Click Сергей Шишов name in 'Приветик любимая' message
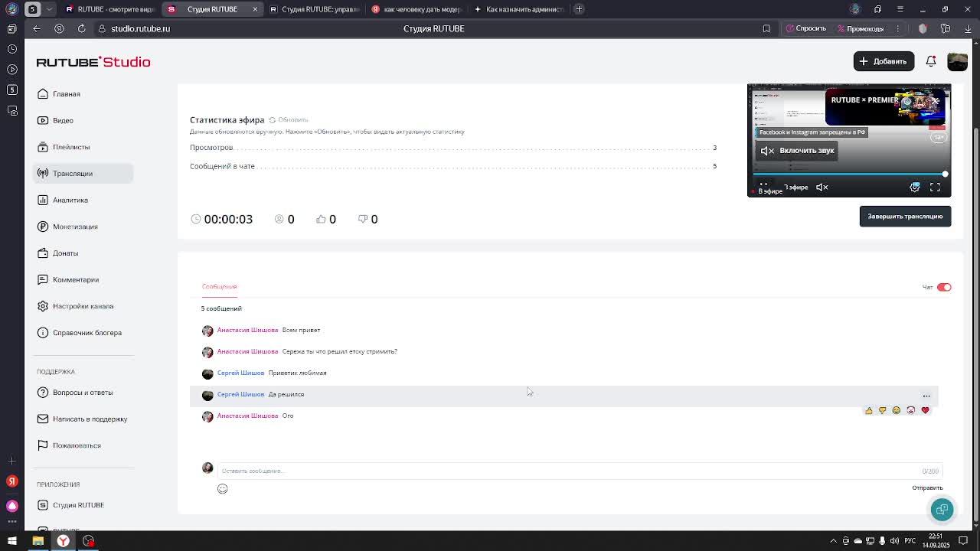980x551 pixels. coord(240,373)
